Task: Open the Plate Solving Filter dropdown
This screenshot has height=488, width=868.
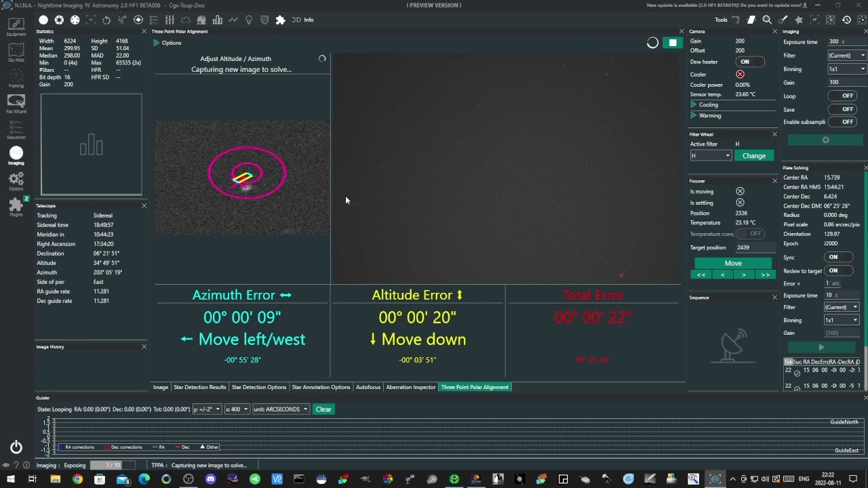Action: tap(842, 307)
